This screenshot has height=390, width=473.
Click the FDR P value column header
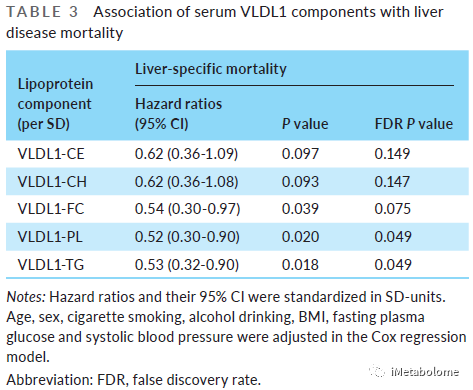(x=414, y=124)
